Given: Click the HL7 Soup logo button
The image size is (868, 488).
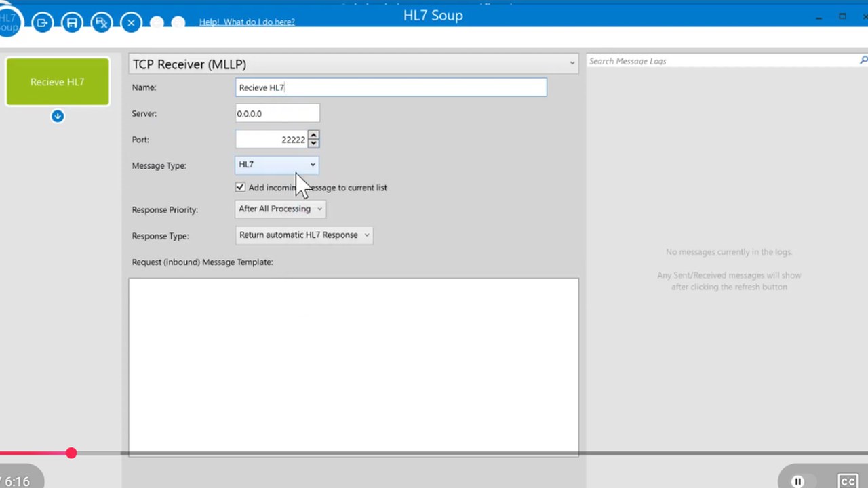Looking at the screenshot, I should click(x=8, y=20).
